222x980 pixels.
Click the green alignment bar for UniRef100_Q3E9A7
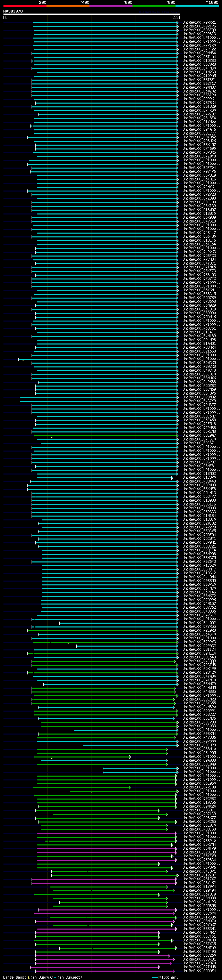(106, 435)
